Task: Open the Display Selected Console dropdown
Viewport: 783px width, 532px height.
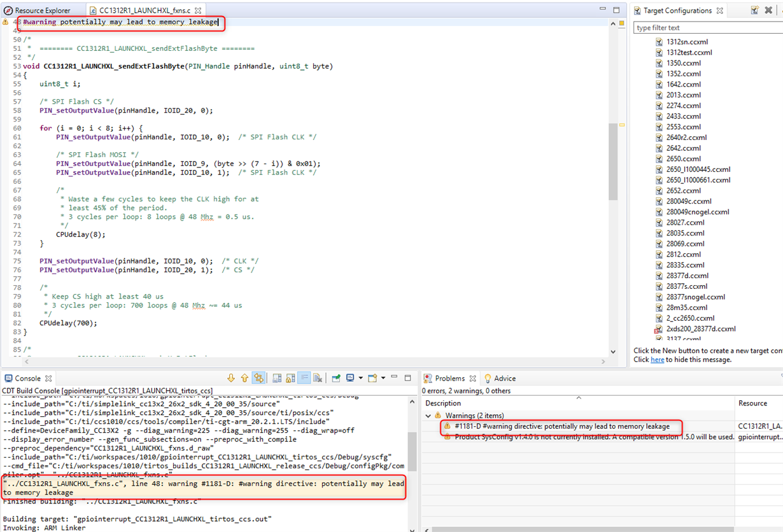Action: 360,377
